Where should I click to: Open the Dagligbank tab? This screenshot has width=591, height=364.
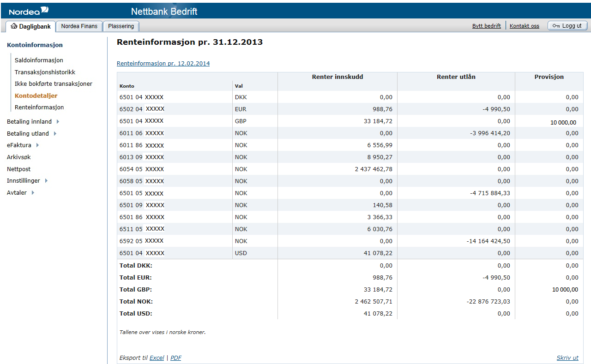(x=31, y=26)
